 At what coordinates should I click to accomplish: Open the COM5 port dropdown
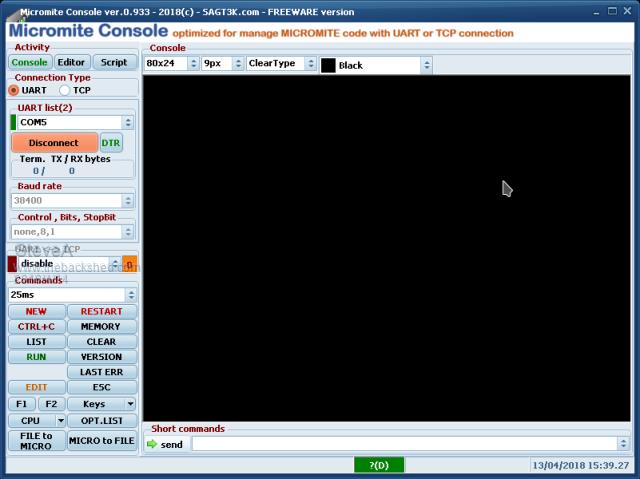point(128,122)
